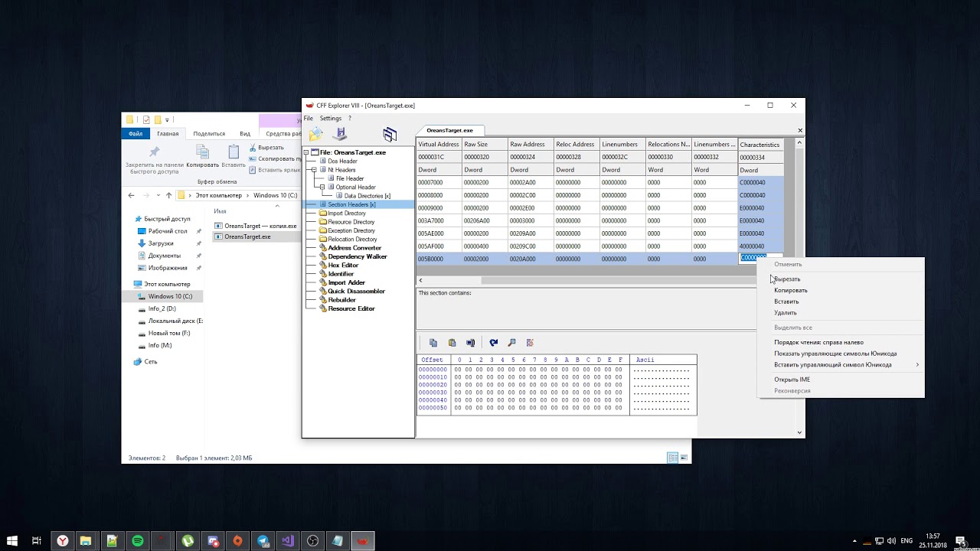Select Загрузки in Explorer sidebar
This screenshot has height=551, width=980.
click(x=161, y=243)
